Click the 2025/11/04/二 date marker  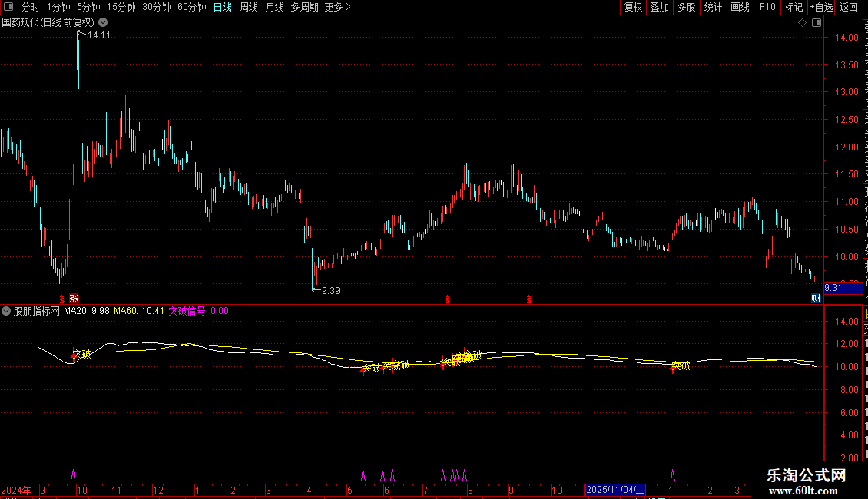(x=615, y=490)
